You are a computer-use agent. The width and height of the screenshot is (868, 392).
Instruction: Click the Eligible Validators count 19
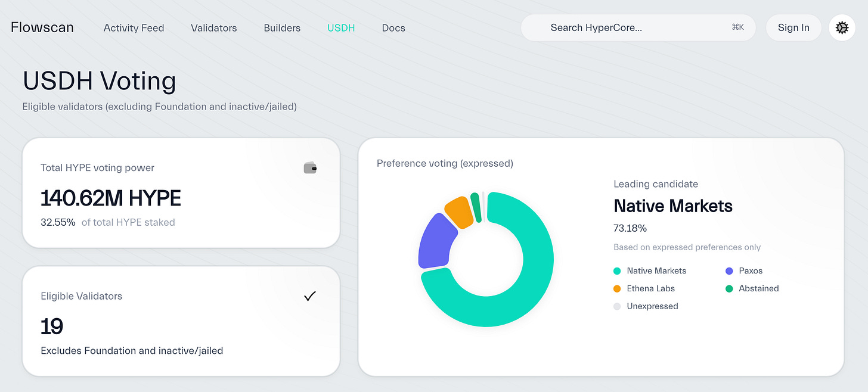[x=52, y=326]
